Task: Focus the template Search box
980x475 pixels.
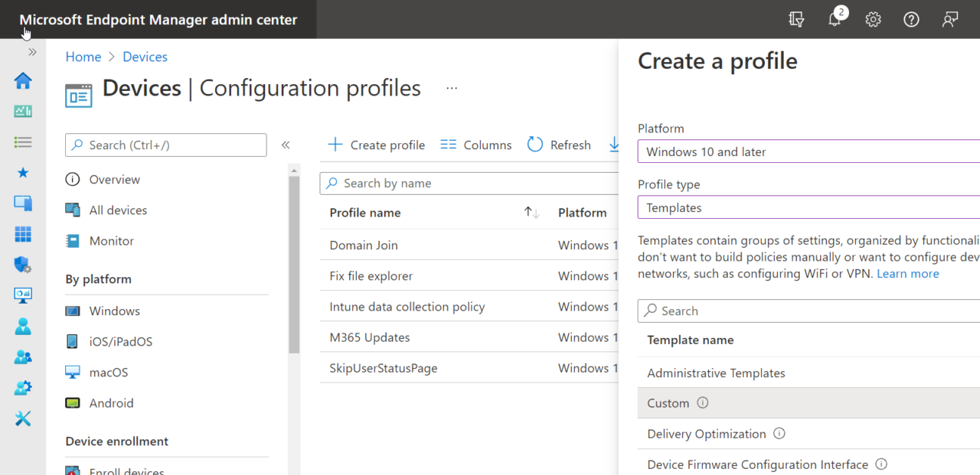Action: click(808, 311)
